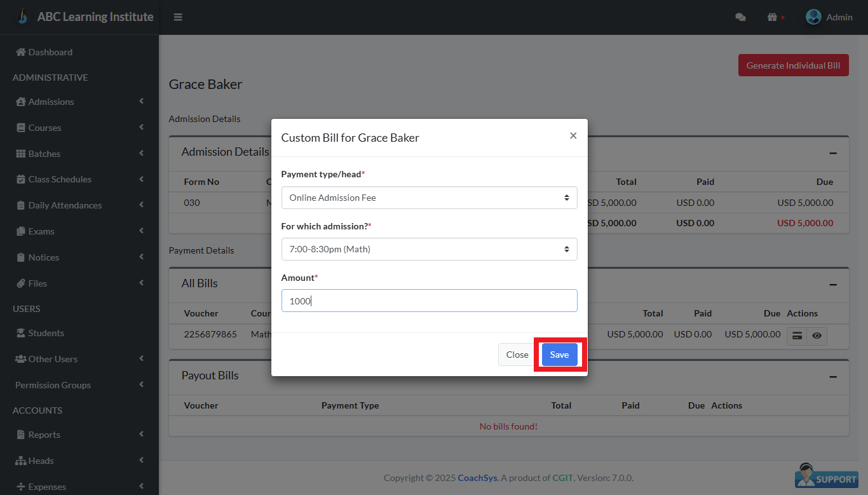Click the hamburger sidebar toggle icon
This screenshot has height=495, width=868.
(178, 17)
